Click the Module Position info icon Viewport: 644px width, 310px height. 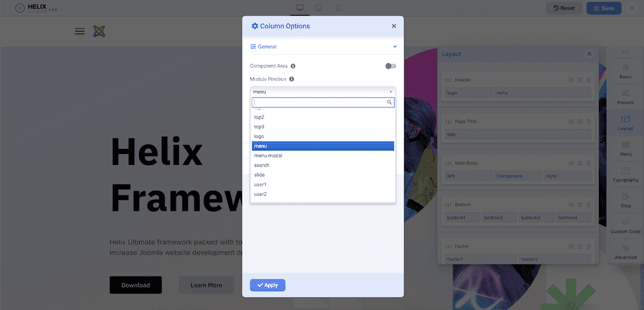291,79
